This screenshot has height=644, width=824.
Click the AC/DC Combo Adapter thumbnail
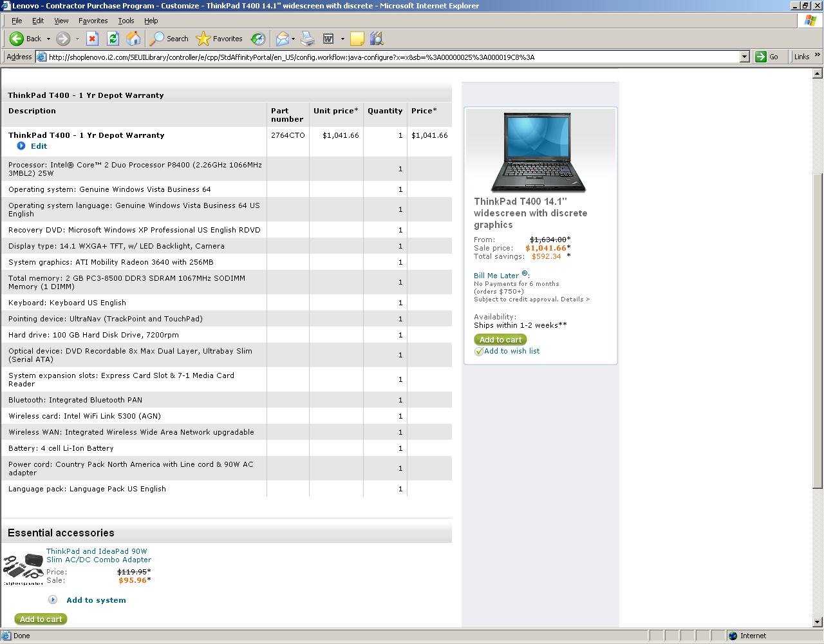click(x=23, y=568)
